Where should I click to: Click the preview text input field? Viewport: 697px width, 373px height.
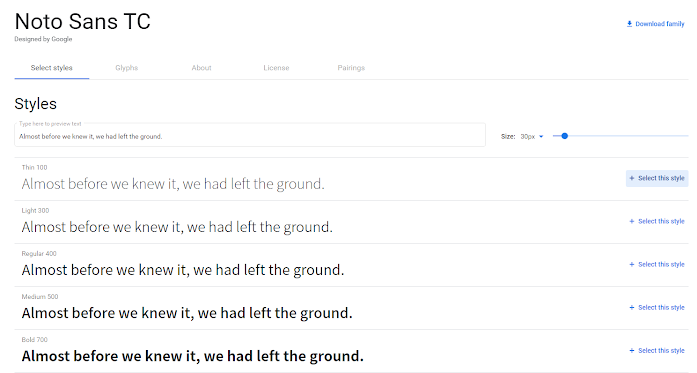[x=250, y=135]
